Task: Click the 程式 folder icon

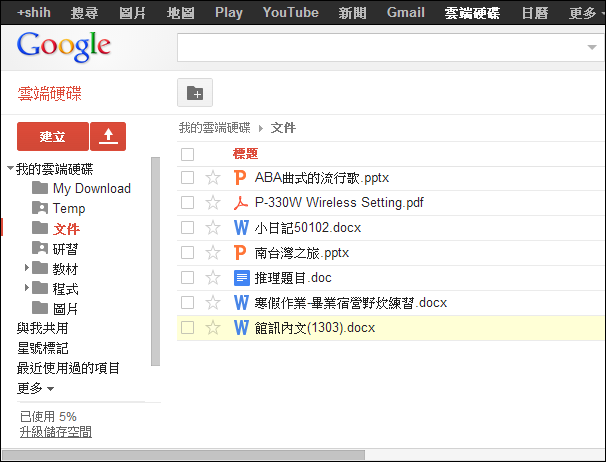Action: (x=40, y=288)
